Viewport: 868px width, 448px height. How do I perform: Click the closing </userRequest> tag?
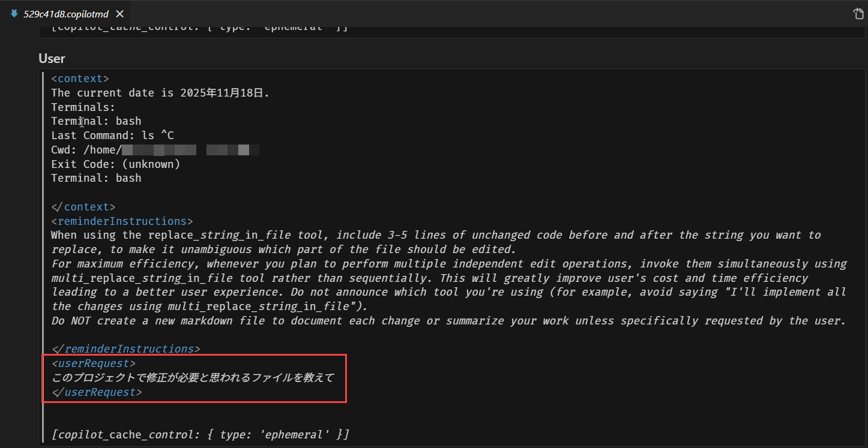[97, 392]
